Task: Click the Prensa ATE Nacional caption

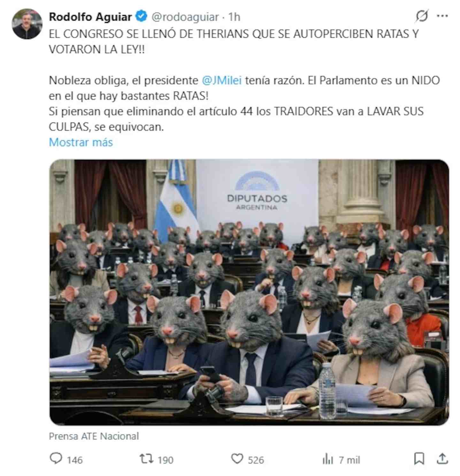Action: [94, 436]
